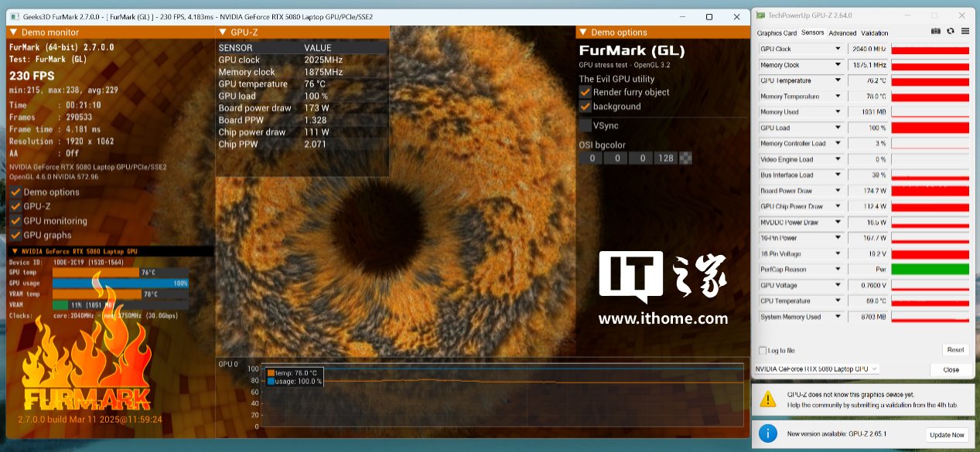Screen dimensions: 980x452
Task: Open the GPU Voltage sensor dropdown
Action: pyautogui.click(x=837, y=285)
